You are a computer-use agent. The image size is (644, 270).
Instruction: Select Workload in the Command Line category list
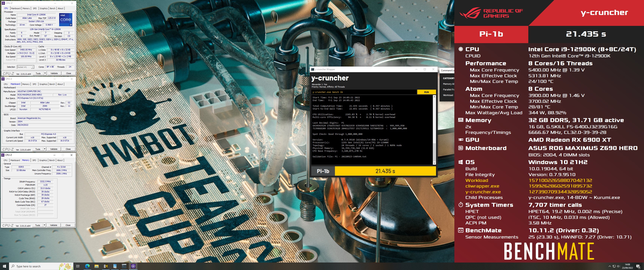(x=448, y=95)
